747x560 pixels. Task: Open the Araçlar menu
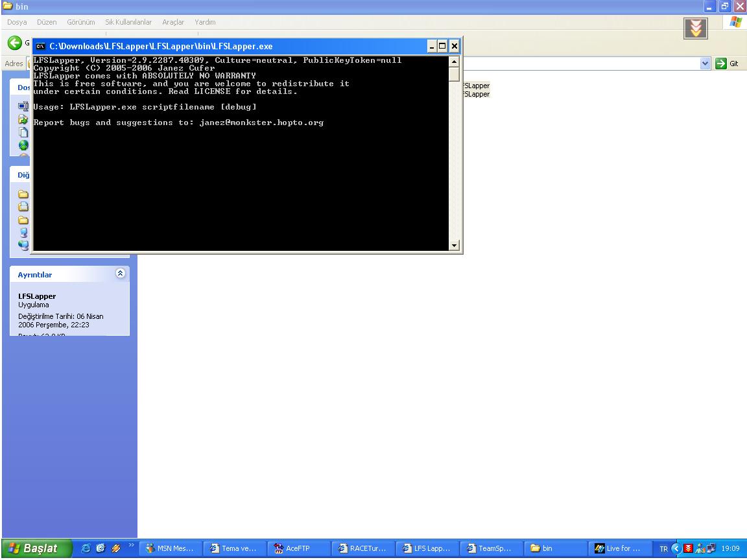[x=173, y=22]
